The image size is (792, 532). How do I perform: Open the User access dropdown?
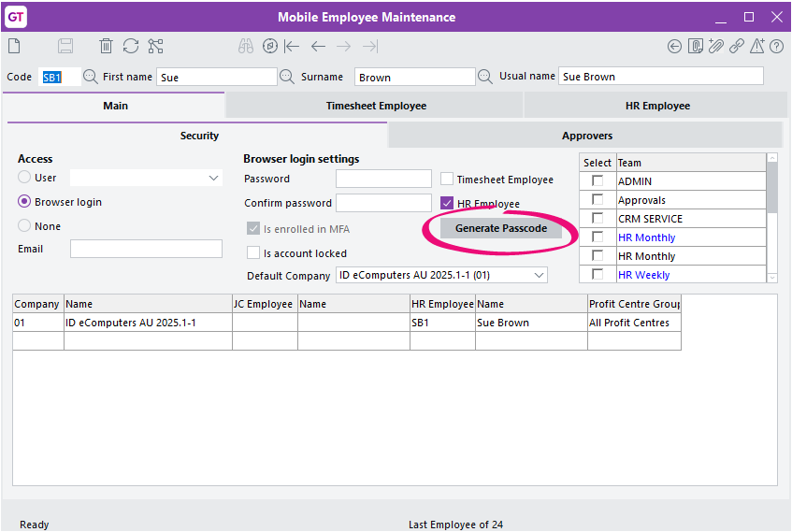click(213, 178)
